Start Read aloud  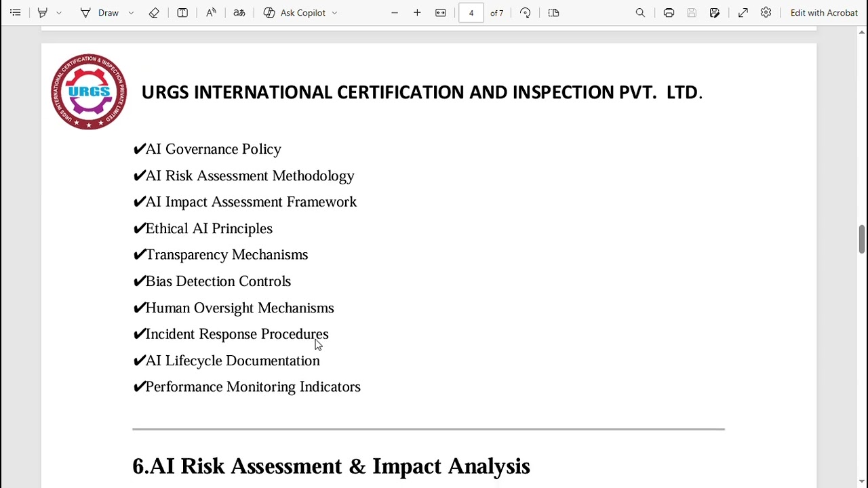[x=211, y=13]
